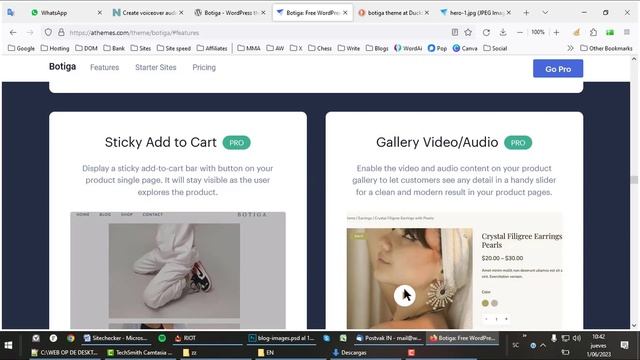The image size is (640, 360).
Task: Bookmark this page with the star
Action: click(468, 32)
